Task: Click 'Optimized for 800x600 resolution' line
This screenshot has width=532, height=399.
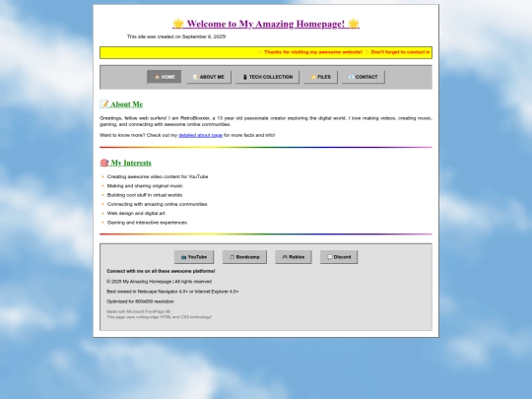Action: (141, 301)
